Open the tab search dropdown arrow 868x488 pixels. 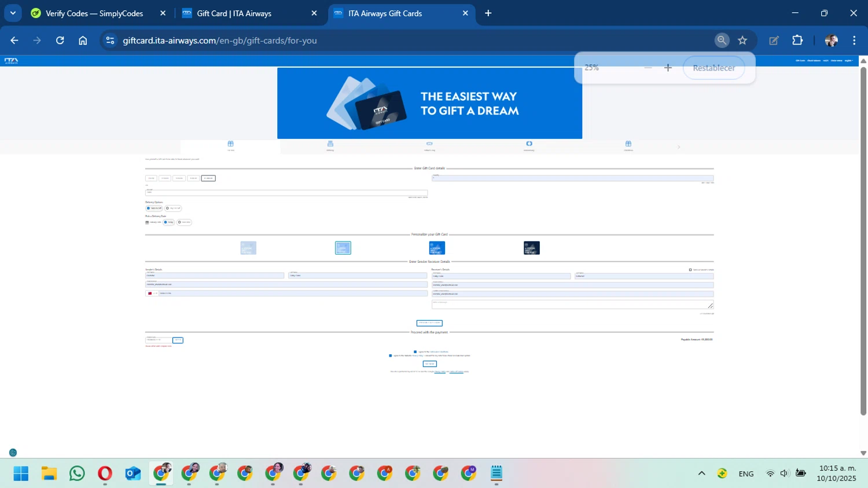coord(13,13)
